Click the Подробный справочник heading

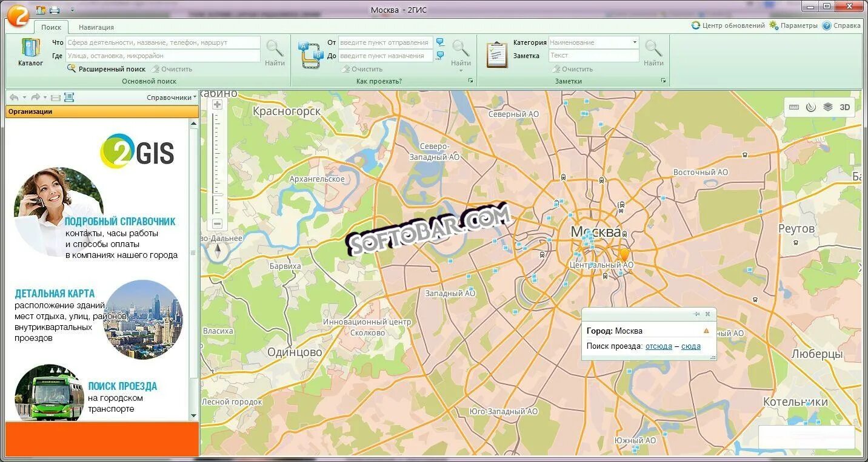pyautogui.click(x=120, y=222)
